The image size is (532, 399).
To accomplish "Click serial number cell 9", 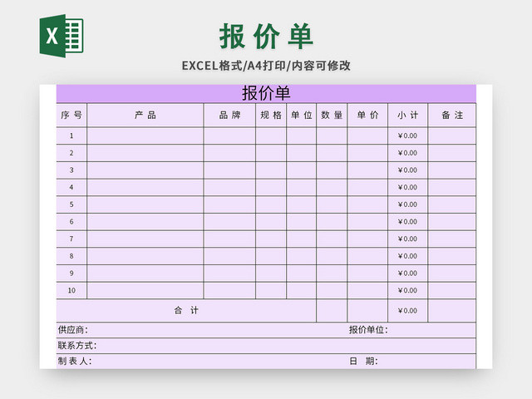I will 71,273.
